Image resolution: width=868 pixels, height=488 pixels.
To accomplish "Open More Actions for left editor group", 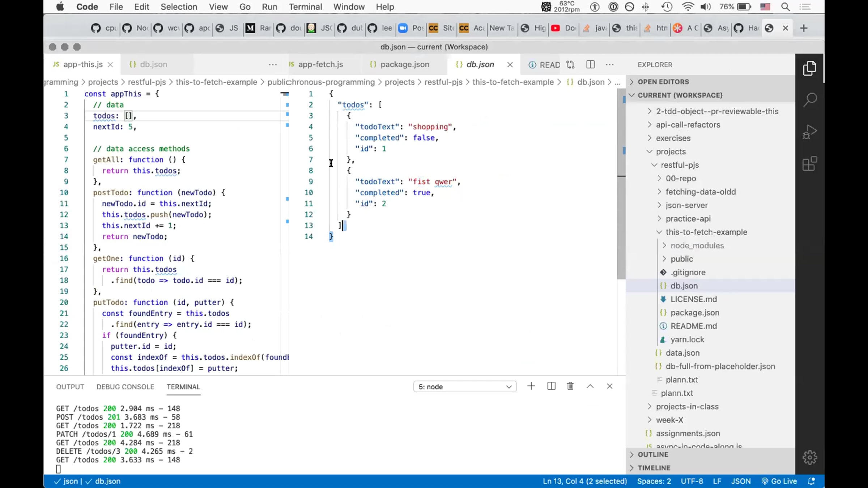I will (x=273, y=65).
